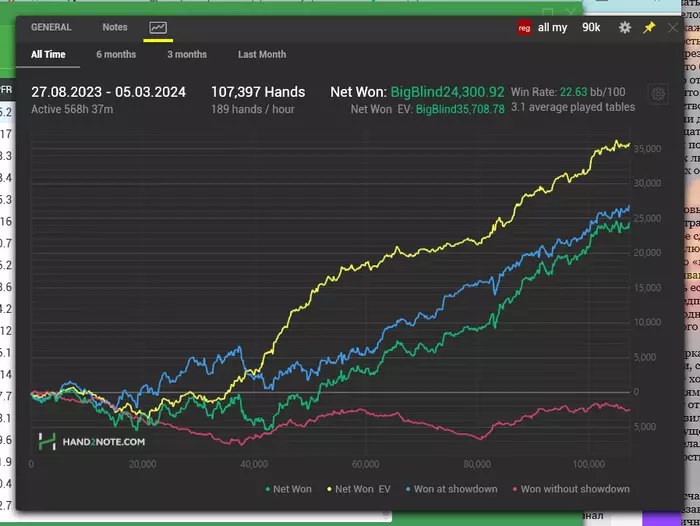
Task: Click the Net Won BigBlind24,300.92 value
Action: tap(447, 92)
